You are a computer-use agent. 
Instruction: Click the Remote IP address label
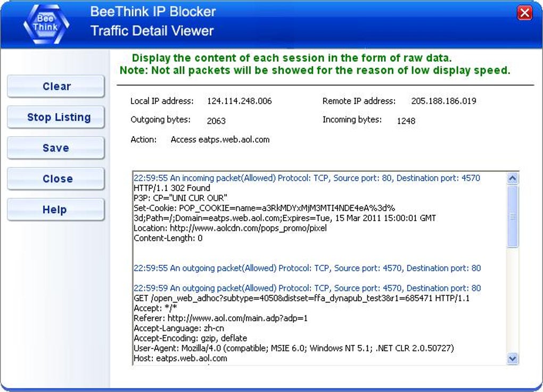pos(359,101)
